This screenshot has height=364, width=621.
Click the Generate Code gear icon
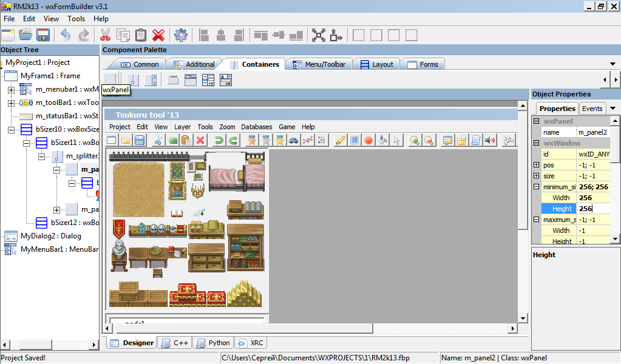point(180,35)
